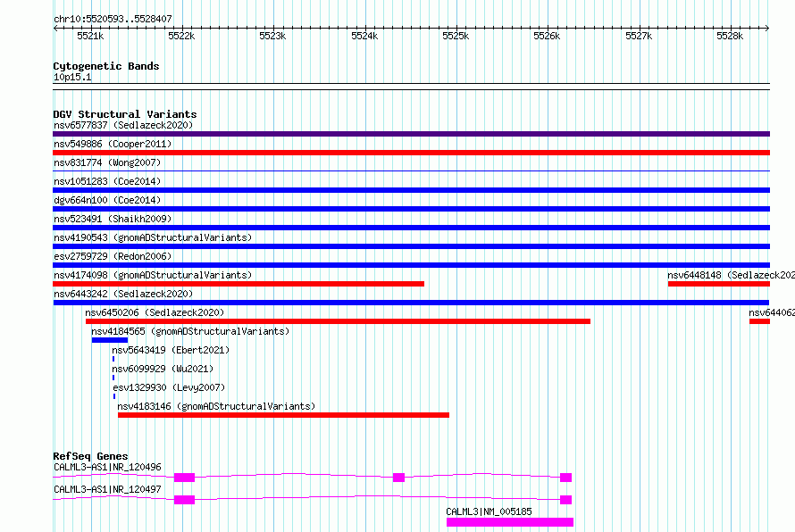Select the blue nsv4190543 variant bar
This screenshot has height=532, width=795.
pyautogui.click(x=411, y=246)
